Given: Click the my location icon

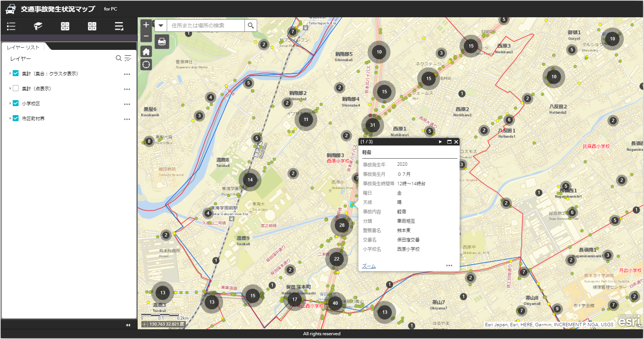Looking at the screenshot, I should tap(146, 65).
